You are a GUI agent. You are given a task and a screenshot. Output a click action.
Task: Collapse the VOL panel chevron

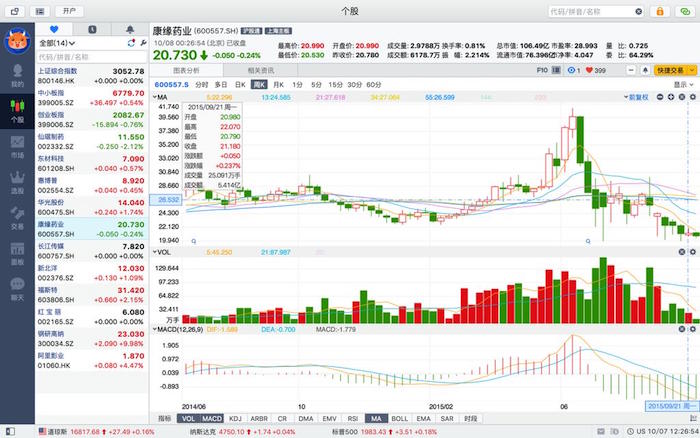(154, 252)
